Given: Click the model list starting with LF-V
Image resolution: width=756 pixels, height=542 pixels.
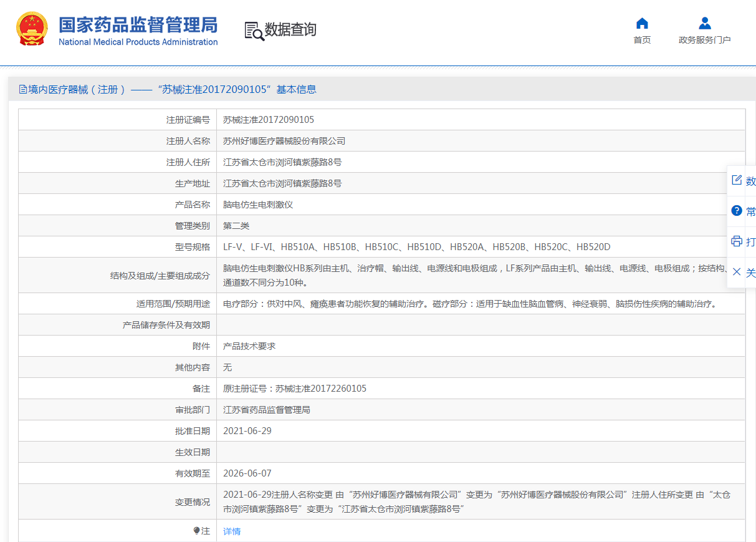Looking at the screenshot, I should point(417,247).
